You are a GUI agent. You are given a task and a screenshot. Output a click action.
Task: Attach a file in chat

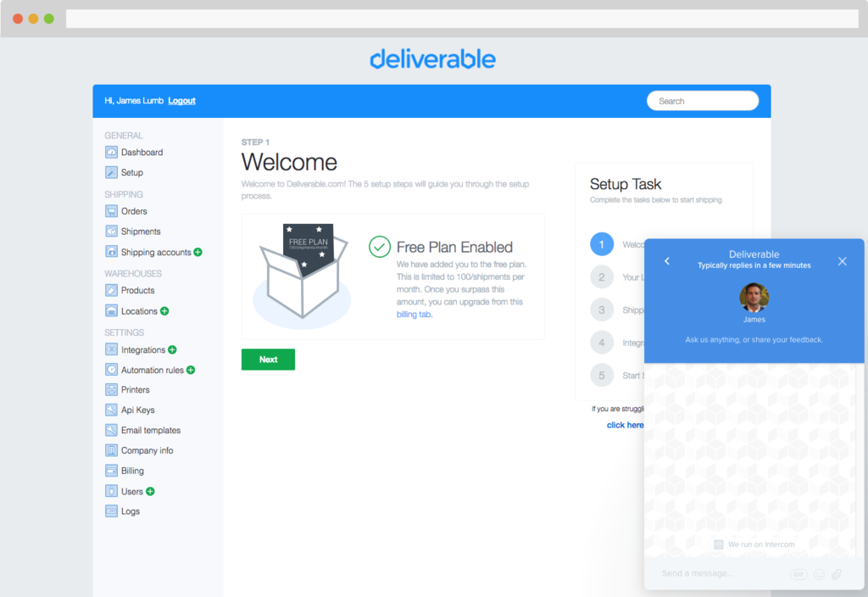tap(837, 574)
